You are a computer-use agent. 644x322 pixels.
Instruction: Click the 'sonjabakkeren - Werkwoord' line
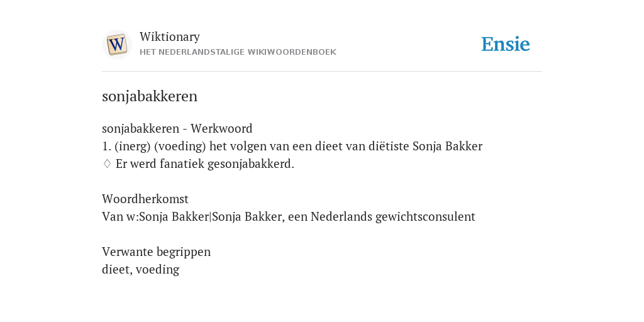pos(177,128)
